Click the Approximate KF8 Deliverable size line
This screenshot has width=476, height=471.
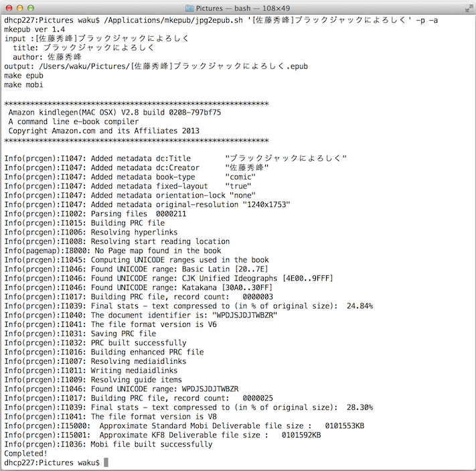coord(162,435)
